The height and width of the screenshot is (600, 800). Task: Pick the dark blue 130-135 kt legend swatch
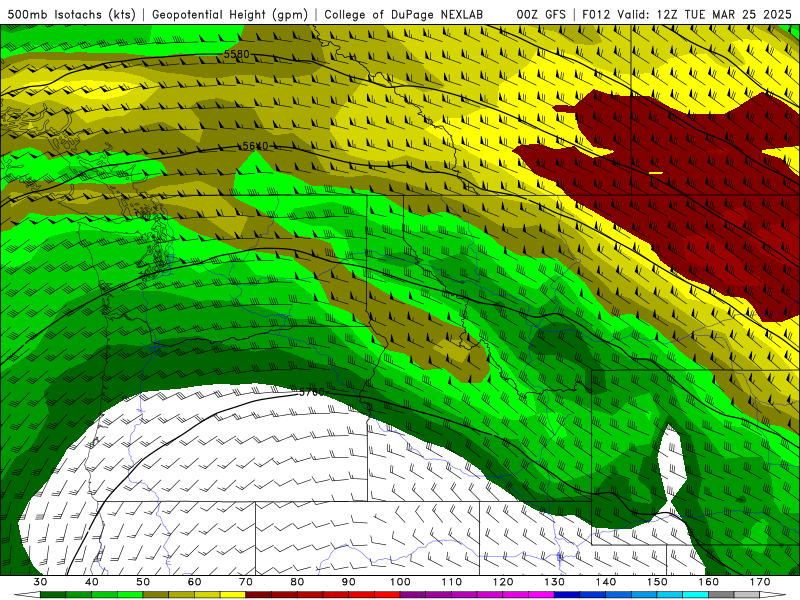click(566, 594)
